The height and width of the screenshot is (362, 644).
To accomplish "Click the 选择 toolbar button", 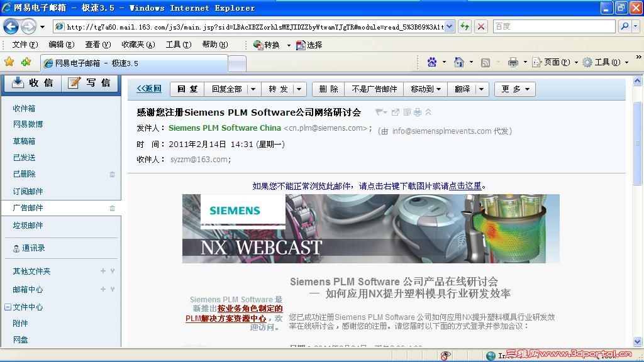I will pos(309,45).
